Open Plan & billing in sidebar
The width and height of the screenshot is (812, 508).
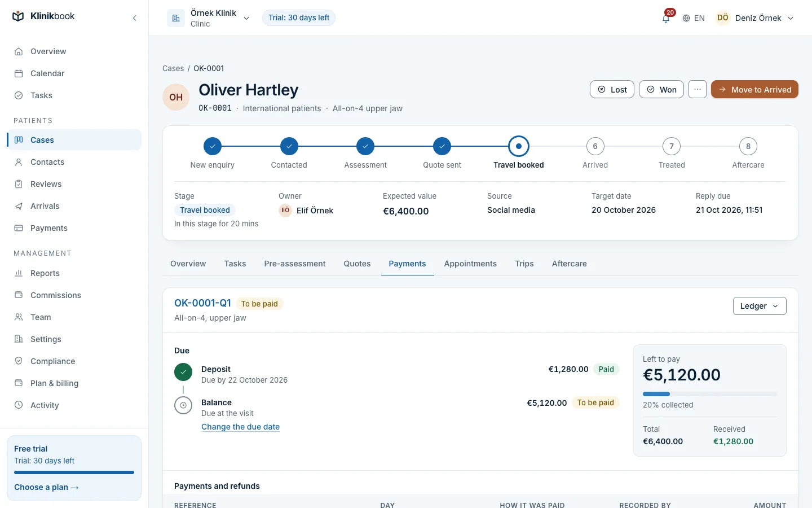coord(74,383)
